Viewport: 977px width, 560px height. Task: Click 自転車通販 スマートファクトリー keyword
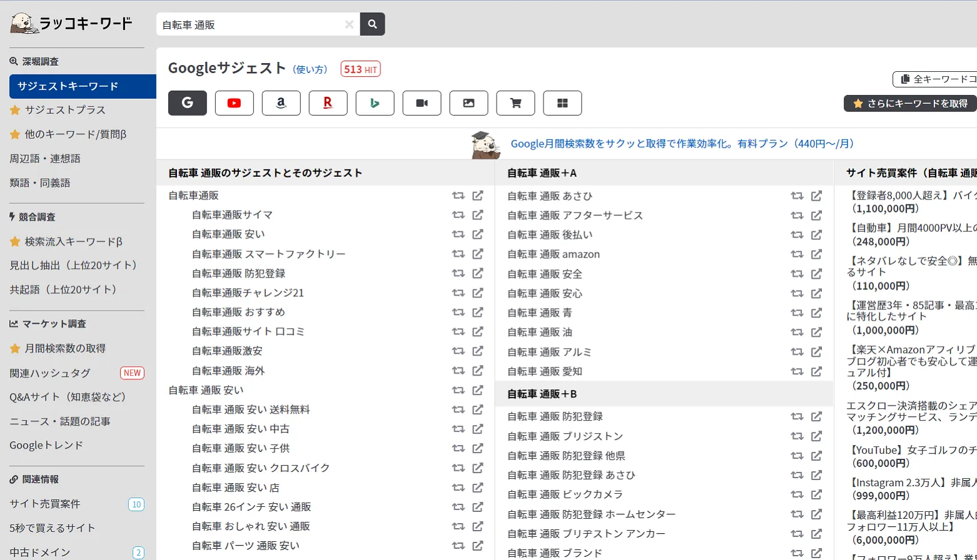(269, 254)
